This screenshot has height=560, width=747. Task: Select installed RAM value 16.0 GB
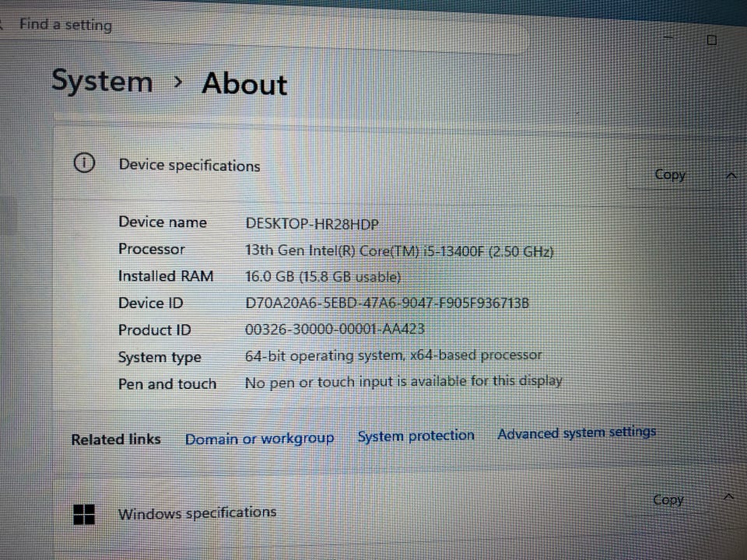(x=322, y=277)
